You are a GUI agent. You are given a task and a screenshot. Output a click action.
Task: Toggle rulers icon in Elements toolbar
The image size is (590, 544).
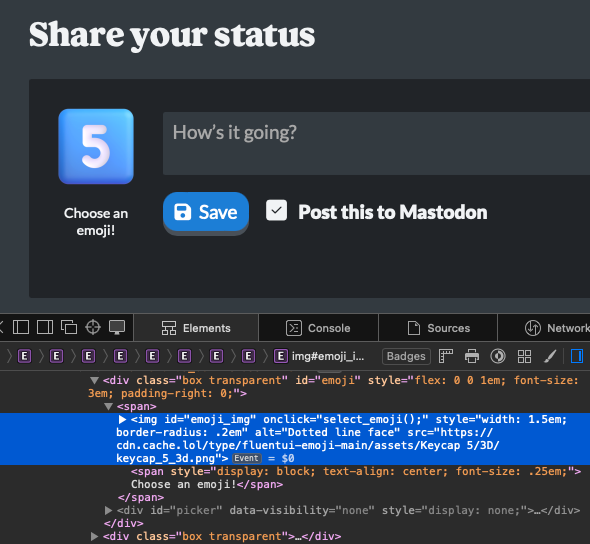(446, 356)
